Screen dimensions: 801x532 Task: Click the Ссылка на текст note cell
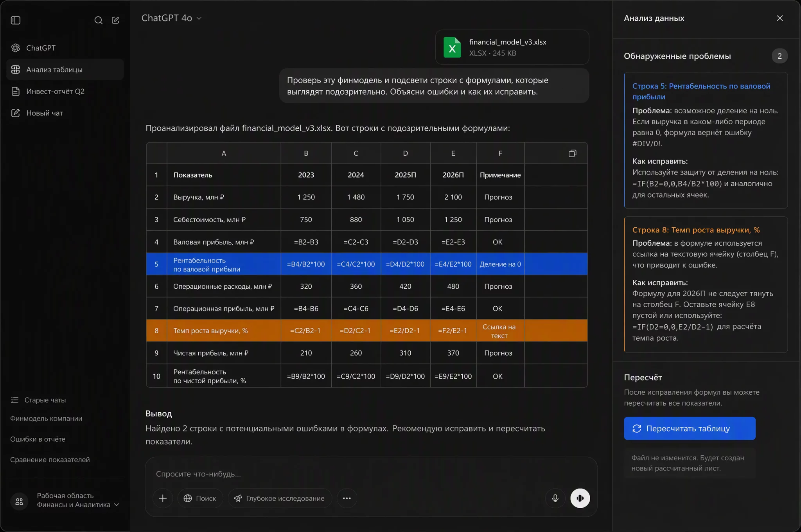(x=500, y=331)
